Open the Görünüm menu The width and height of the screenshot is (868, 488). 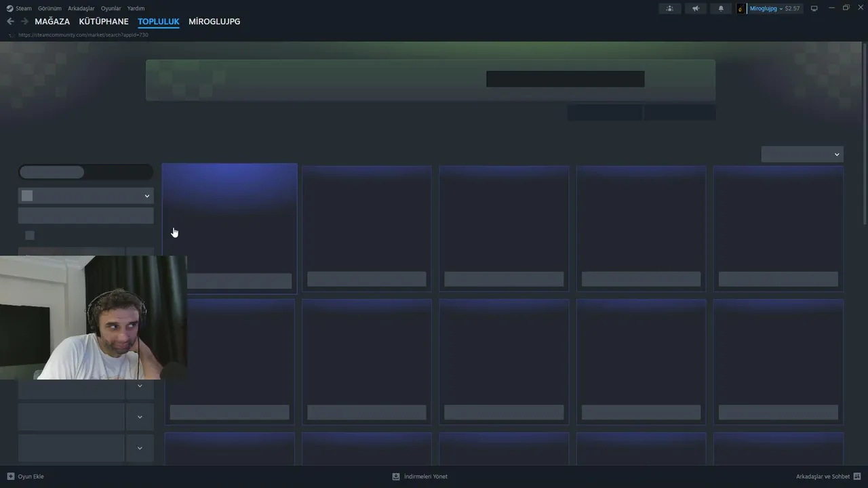pyautogui.click(x=50, y=9)
